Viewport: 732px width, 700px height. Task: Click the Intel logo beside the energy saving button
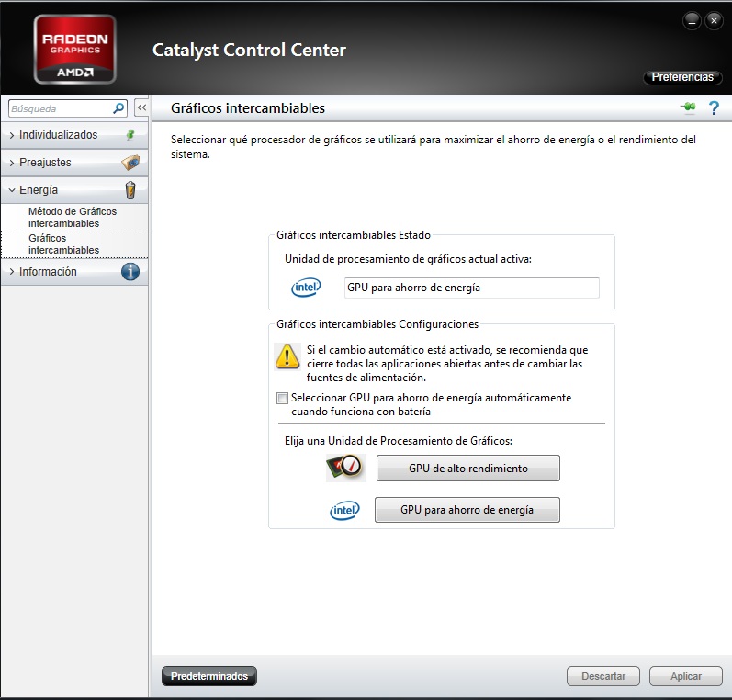[x=344, y=510]
